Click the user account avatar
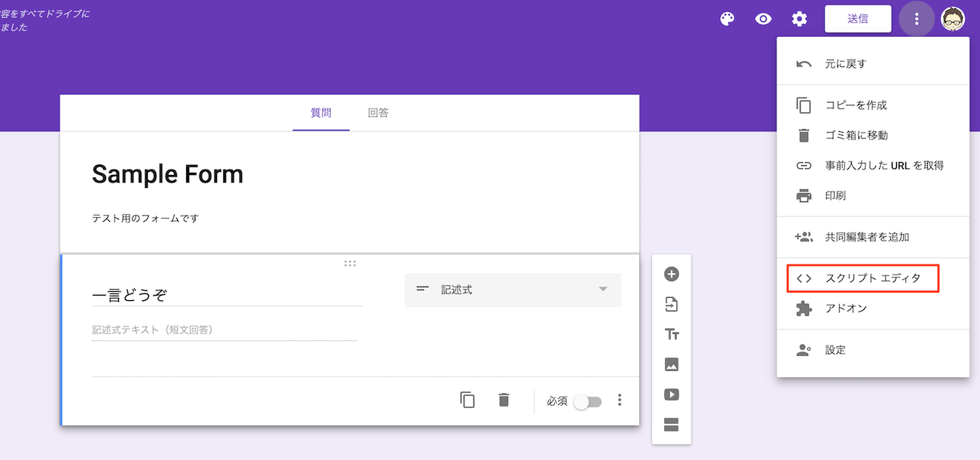This screenshot has height=460, width=980. (953, 19)
